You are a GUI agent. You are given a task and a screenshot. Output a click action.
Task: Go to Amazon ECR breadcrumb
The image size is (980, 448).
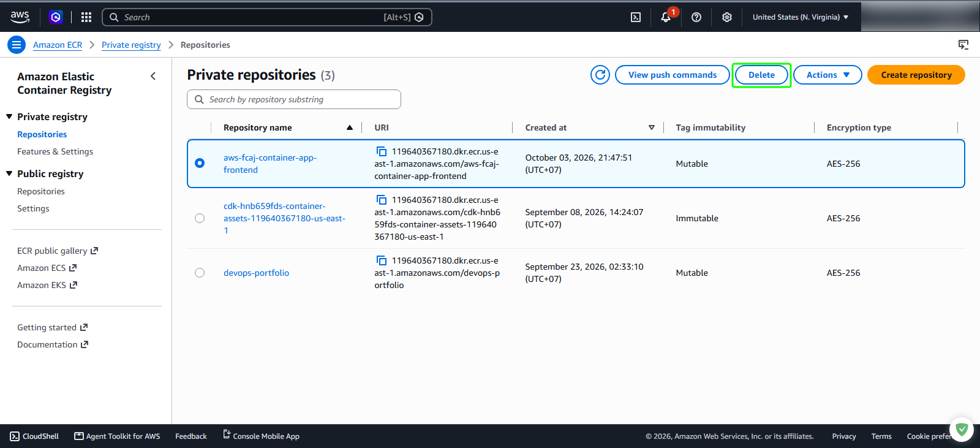(x=58, y=45)
